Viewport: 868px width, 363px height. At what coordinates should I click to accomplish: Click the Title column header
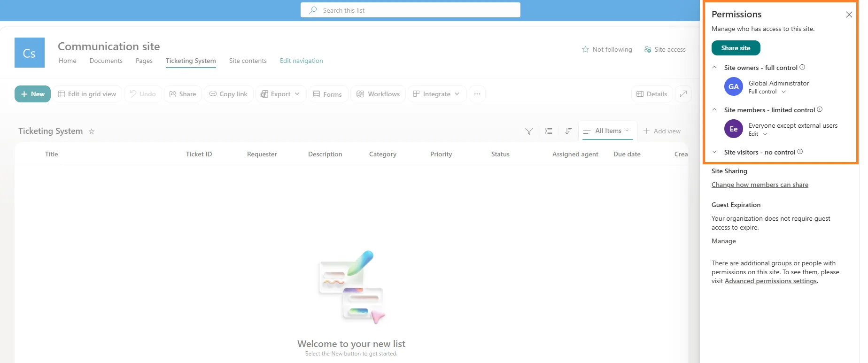(52, 154)
